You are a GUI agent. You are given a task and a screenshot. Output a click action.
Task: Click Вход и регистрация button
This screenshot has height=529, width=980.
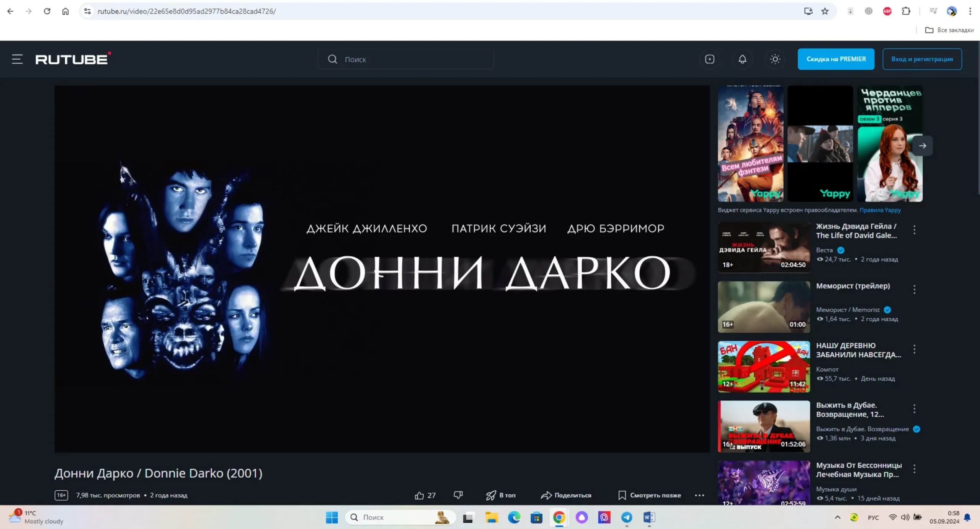[x=922, y=59]
